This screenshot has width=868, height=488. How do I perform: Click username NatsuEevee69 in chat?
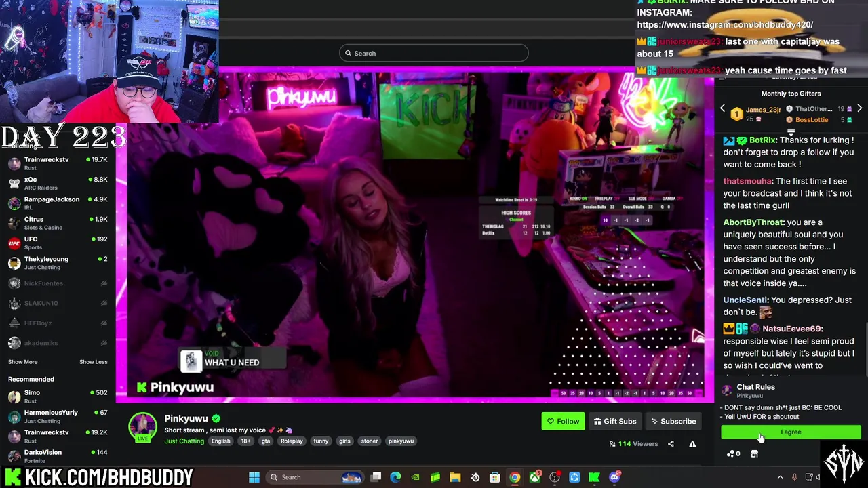point(792,329)
